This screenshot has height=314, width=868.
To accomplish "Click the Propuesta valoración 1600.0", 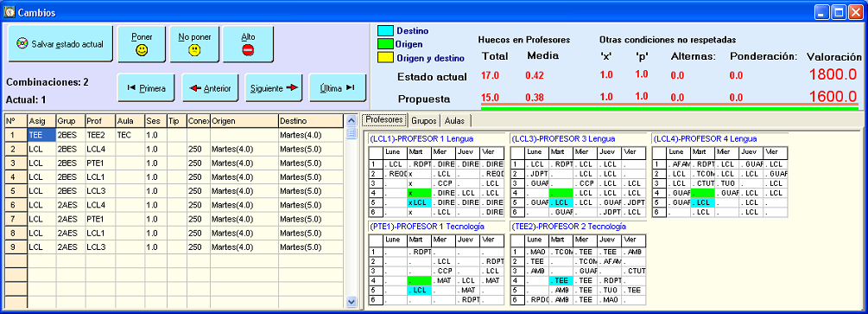I will [x=833, y=96].
